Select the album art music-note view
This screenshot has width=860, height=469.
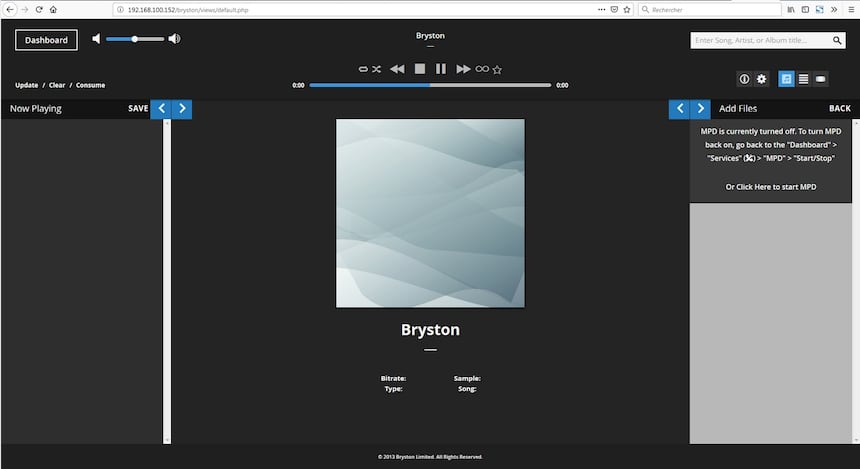[787, 79]
